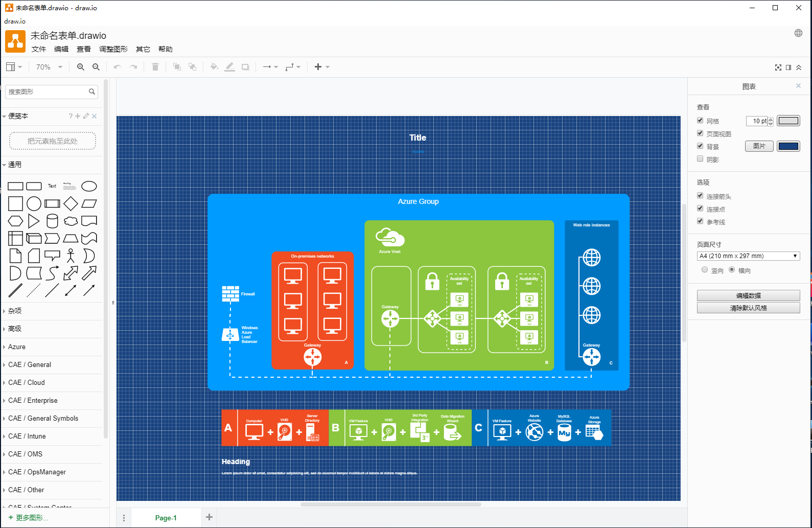Screen dimensions: 812x528
Task: Open the 其它 extras menu
Action: 143,49
